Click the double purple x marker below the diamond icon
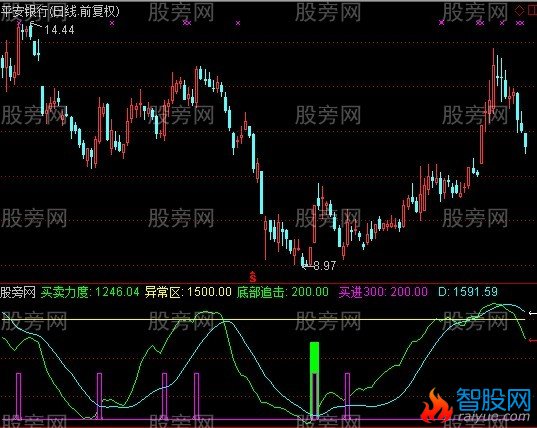Viewport: 537px width, 428px height. coord(520,23)
